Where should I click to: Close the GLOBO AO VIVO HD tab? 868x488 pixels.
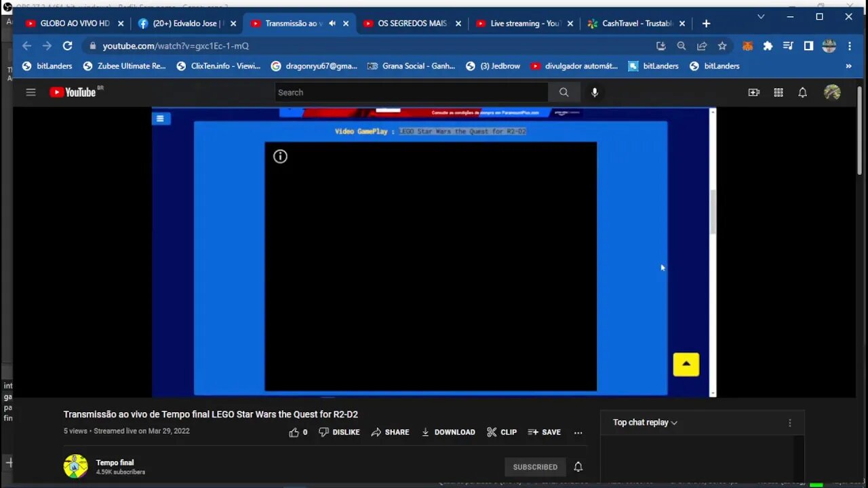(x=121, y=23)
